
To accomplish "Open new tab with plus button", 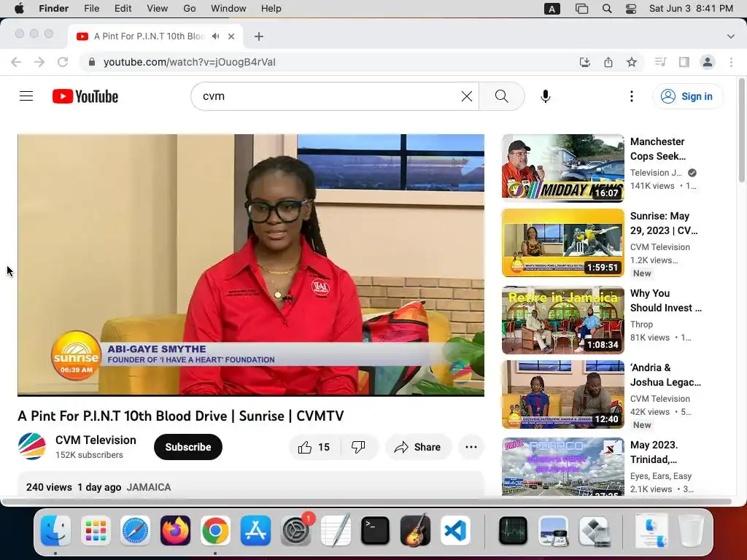I will tap(259, 36).
